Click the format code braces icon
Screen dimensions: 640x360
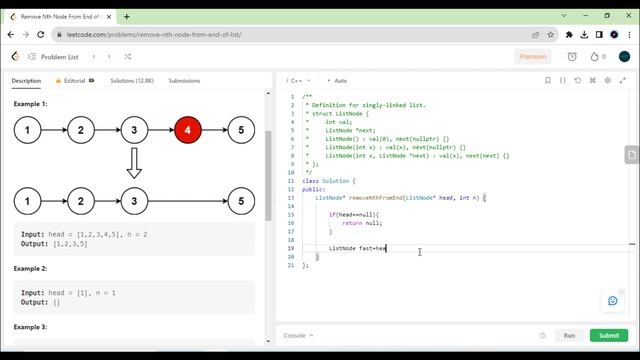click(562, 80)
